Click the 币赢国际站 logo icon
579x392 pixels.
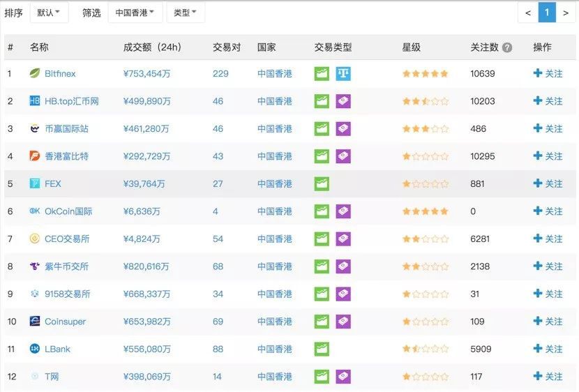click(35, 128)
